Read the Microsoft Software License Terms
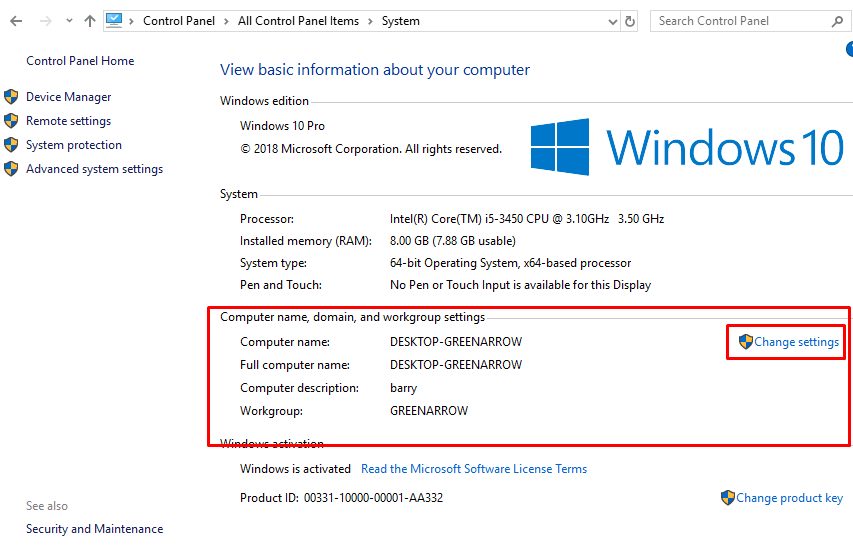The image size is (853, 554). [474, 469]
